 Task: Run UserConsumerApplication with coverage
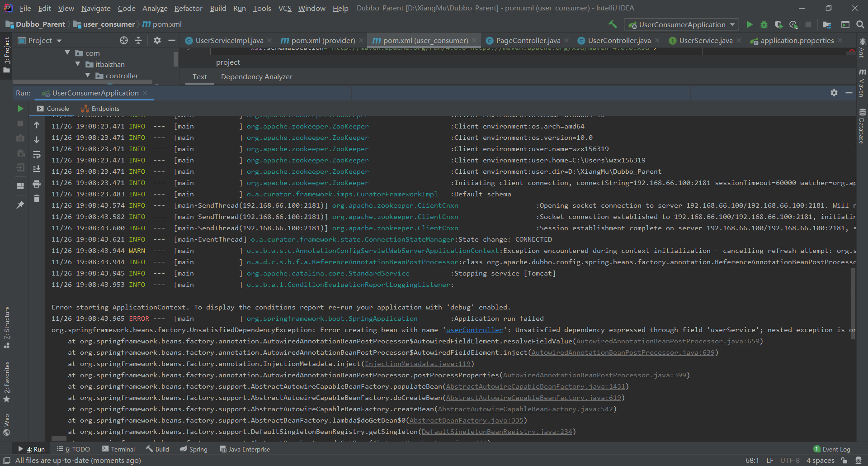pos(778,24)
